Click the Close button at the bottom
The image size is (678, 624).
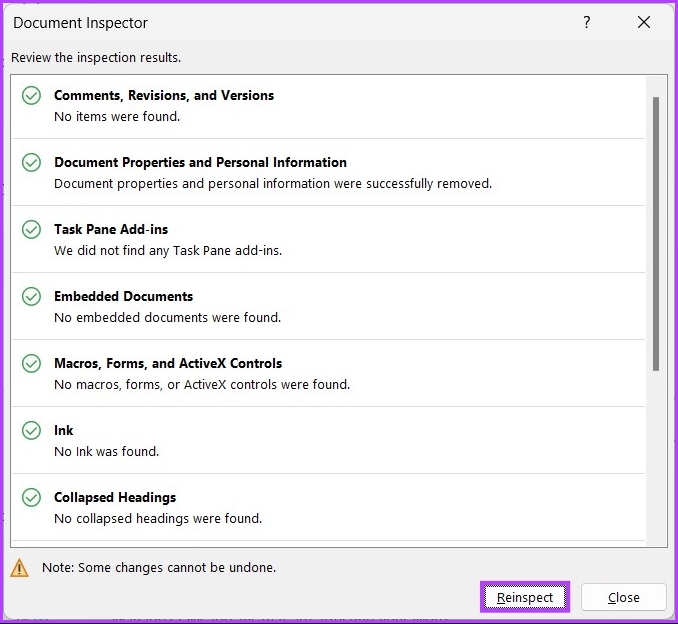point(623,597)
